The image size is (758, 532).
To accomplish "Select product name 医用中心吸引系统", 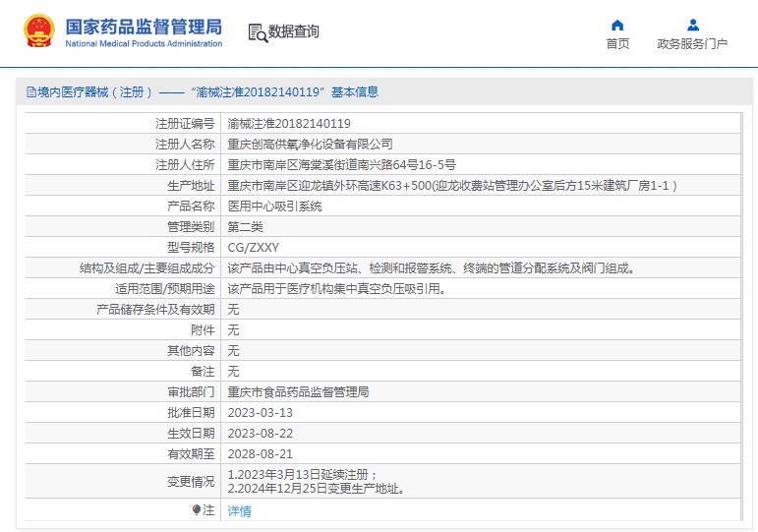I will tap(274, 207).
